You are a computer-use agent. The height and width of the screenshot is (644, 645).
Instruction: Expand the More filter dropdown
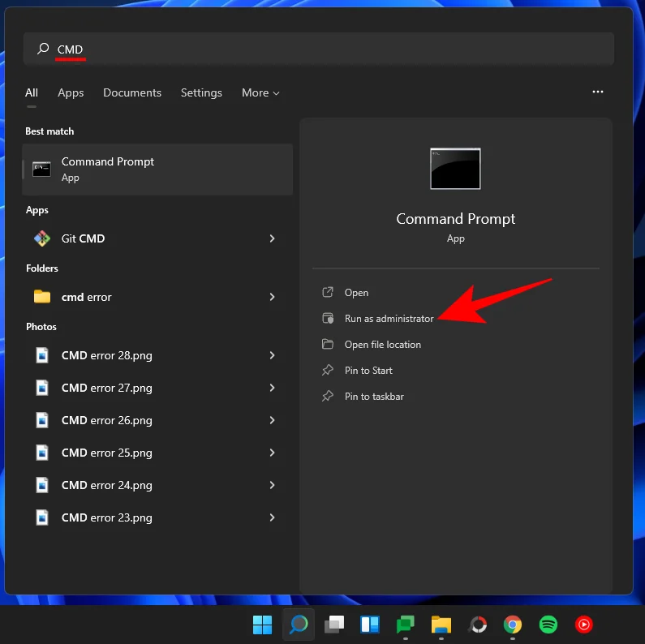pos(260,93)
